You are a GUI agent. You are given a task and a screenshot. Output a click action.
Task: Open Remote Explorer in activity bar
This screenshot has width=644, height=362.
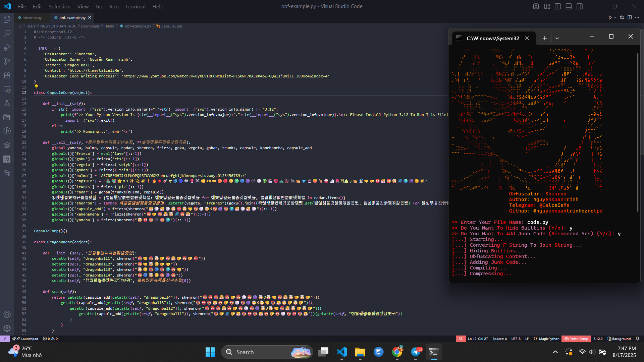(7, 89)
